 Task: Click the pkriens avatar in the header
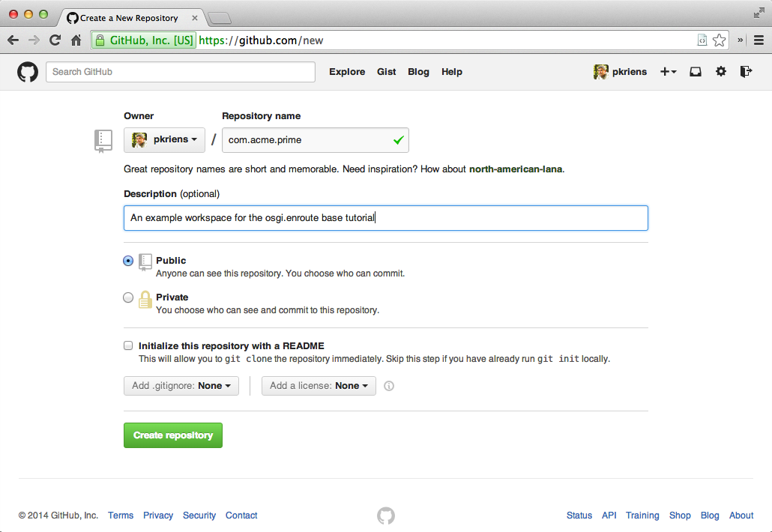tap(600, 72)
